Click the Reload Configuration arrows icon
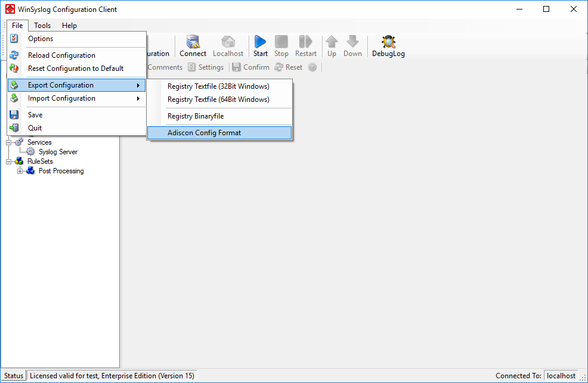The height and width of the screenshot is (383, 588). [14, 55]
